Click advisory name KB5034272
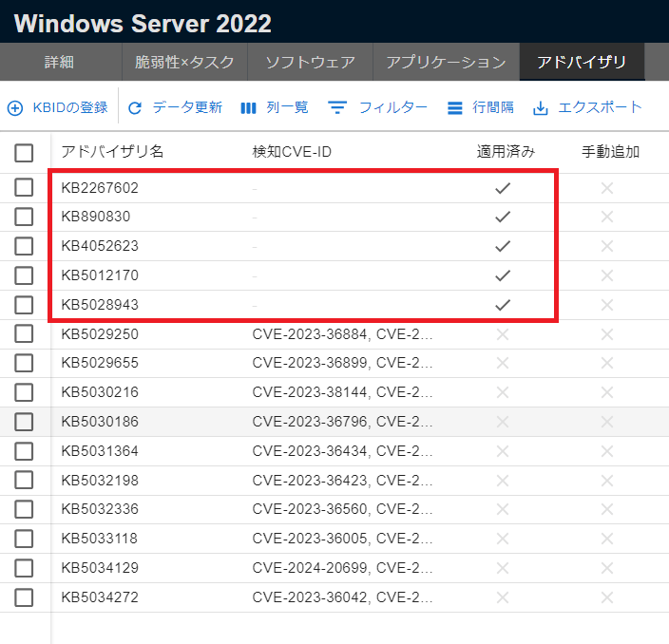The image size is (669, 644). click(100, 597)
